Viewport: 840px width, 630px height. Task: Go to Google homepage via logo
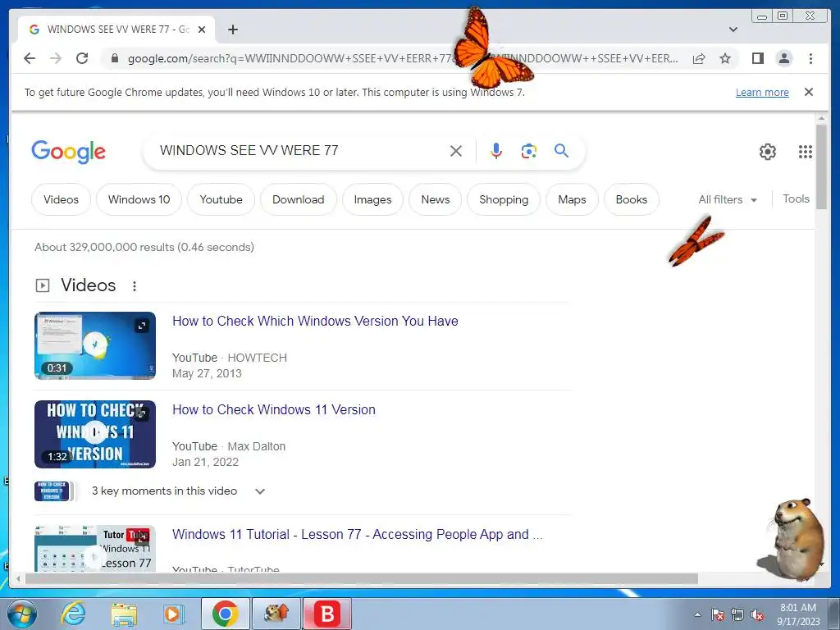click(69, 152)
